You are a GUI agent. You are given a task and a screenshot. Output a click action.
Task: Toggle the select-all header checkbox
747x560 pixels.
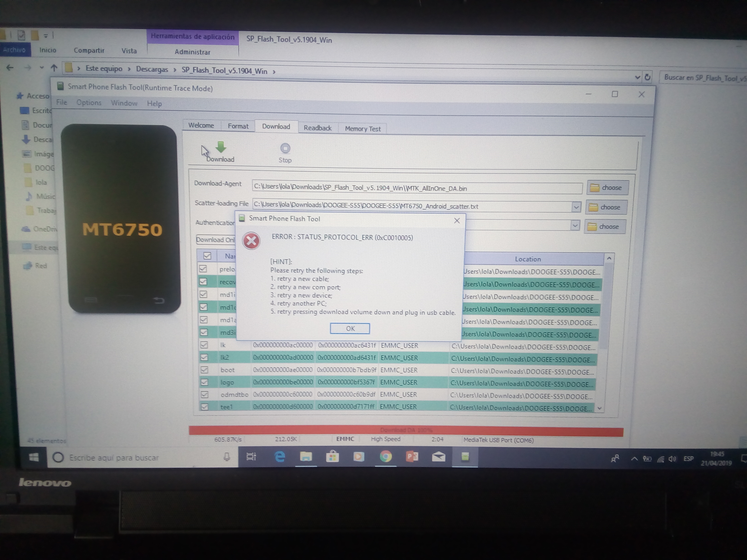click(x=207, y=256)
